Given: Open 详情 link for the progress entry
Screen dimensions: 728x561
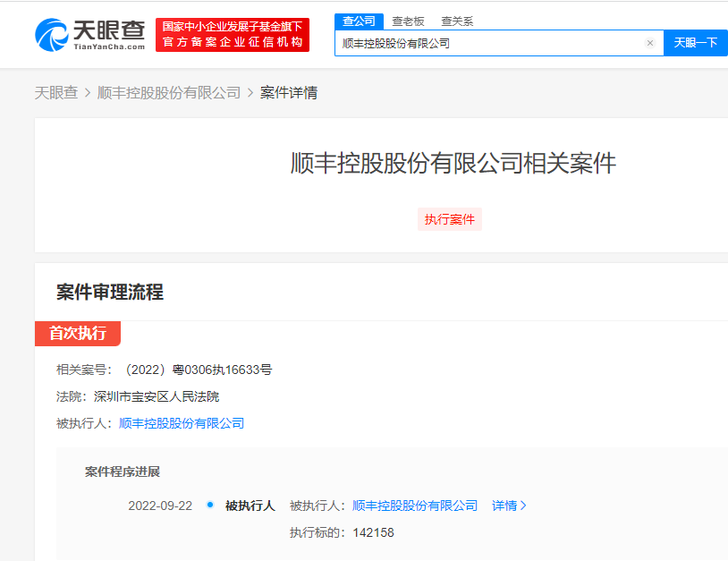Looking at the screenshot, I should coord(504,506).
